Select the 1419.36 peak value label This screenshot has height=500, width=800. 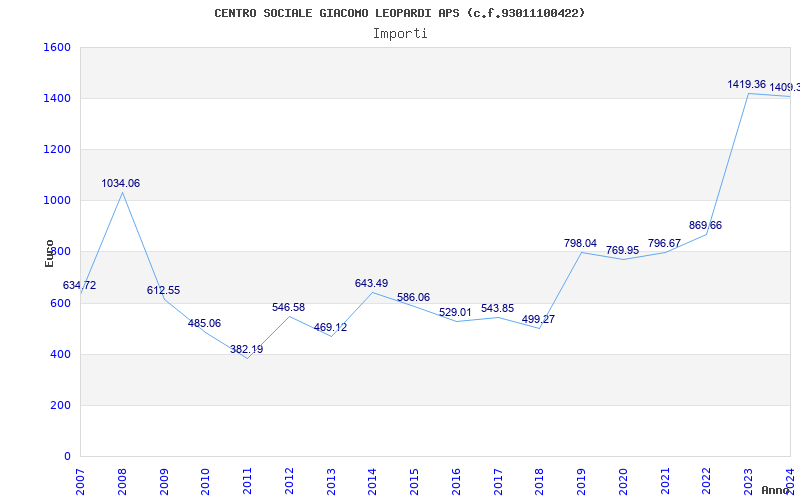pos(746,84)
